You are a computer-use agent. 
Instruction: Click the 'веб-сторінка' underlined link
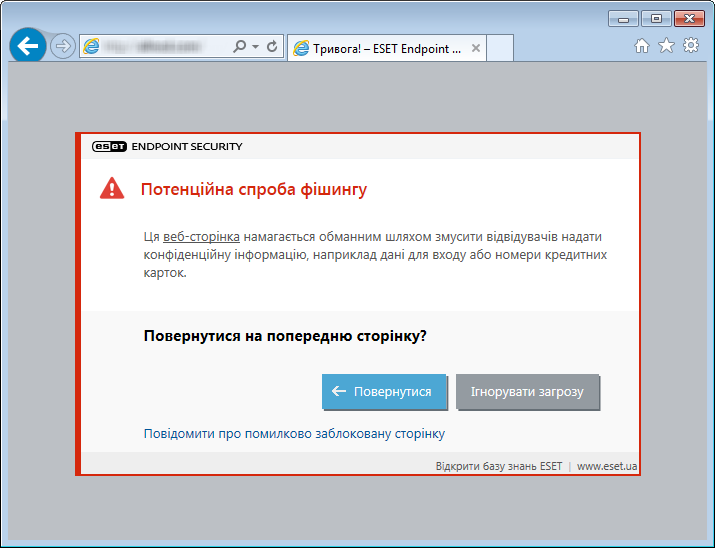tap(201, 237)
